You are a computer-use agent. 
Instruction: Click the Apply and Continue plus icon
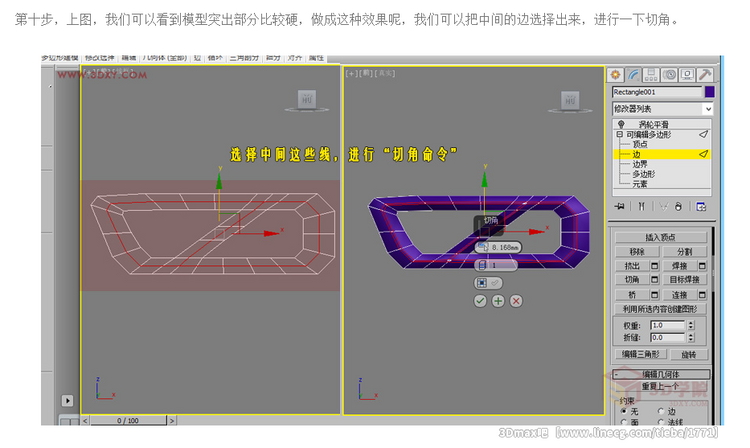click(498, 301)
